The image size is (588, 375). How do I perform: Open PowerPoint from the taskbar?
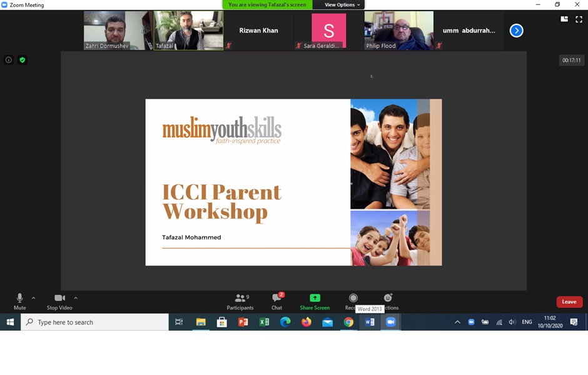(243, 322)
